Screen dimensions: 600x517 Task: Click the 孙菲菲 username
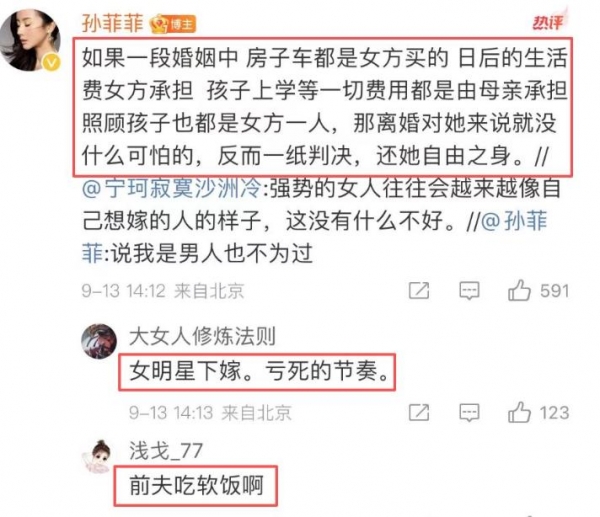click(x=112, y=23)
